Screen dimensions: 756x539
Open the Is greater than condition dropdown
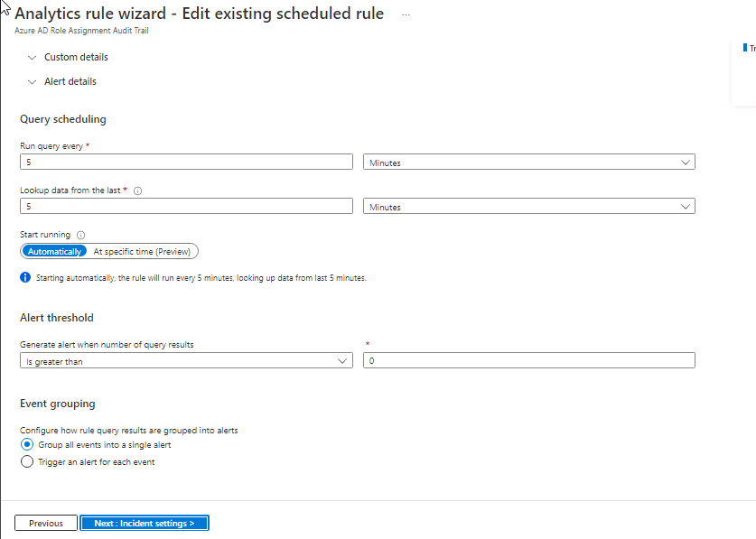186,360
